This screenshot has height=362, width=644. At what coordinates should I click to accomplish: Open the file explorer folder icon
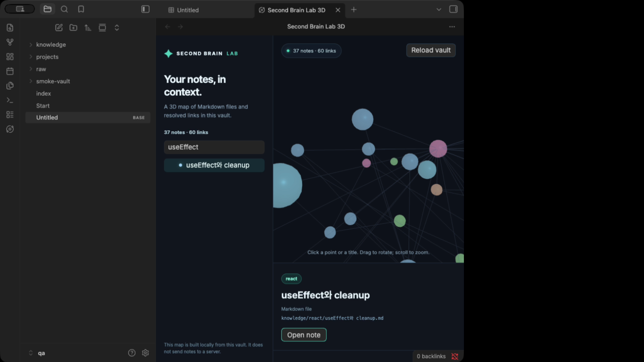coord(47,9)
